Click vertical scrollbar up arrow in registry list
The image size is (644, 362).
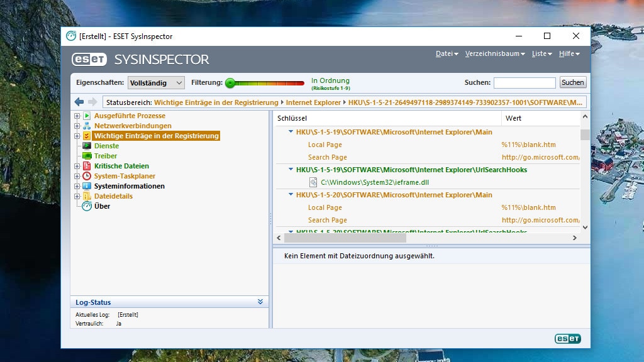[x=585, y=117]
